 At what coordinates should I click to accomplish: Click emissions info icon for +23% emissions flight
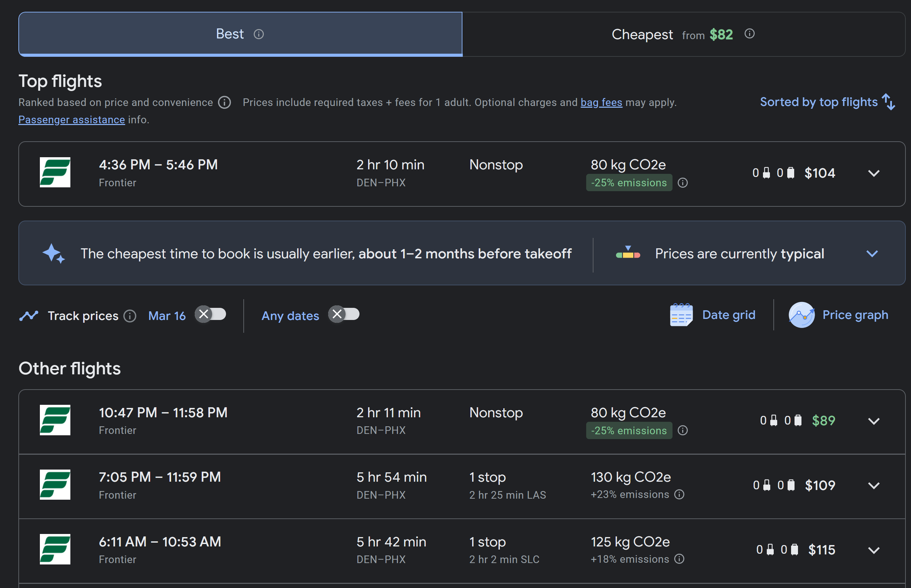(x=679, y=495)
